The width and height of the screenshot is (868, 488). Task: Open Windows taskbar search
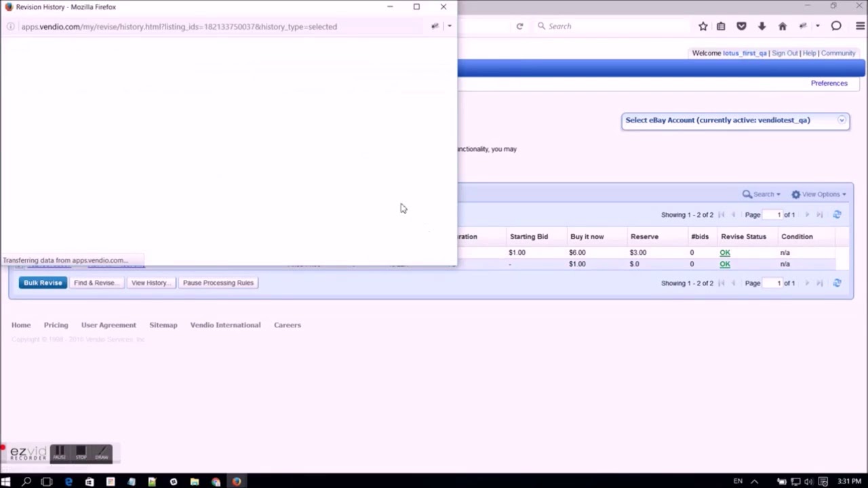tap(26, 481)
